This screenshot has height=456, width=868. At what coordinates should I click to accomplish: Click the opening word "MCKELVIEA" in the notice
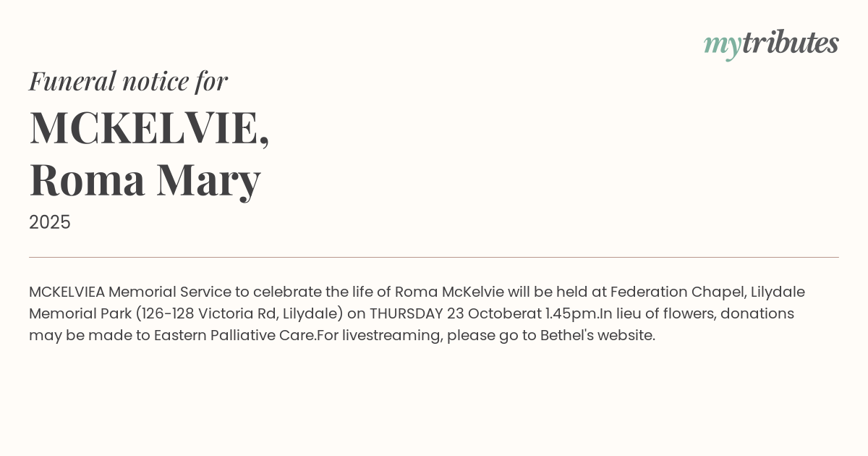coord(67,292)
